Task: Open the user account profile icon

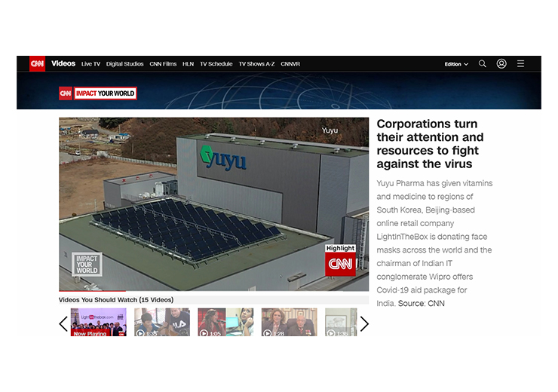Action: [x=501, y=64]
